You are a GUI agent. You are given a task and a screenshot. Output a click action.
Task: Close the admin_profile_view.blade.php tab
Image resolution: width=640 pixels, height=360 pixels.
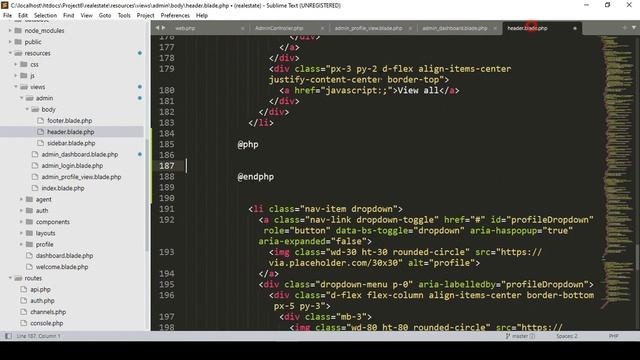pyautogui.click(x=410, y=28)
